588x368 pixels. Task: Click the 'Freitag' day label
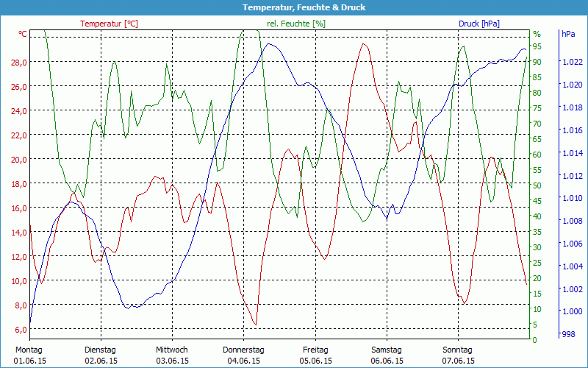click(x=315, y=350)
